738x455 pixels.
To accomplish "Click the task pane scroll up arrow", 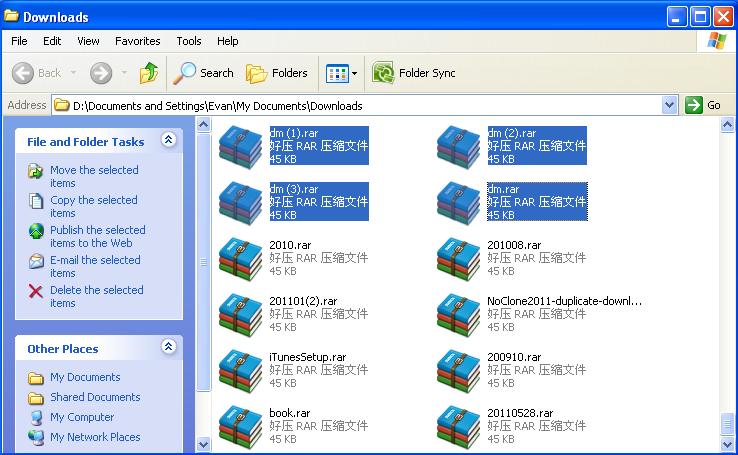I will (x=203, y=125).
